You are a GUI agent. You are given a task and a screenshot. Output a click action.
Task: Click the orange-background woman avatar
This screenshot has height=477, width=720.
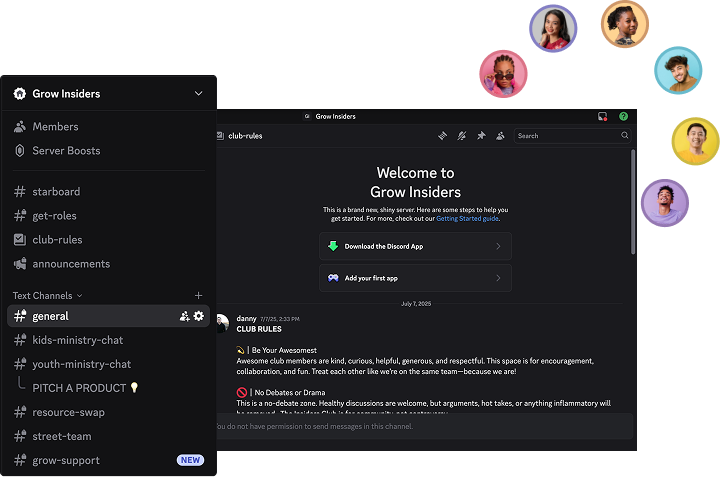(x=624, y=24)
